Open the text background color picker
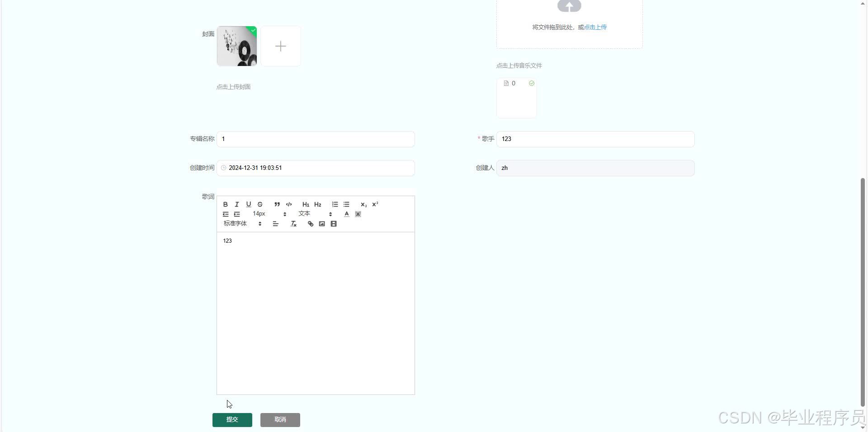 tap(358, 214)
